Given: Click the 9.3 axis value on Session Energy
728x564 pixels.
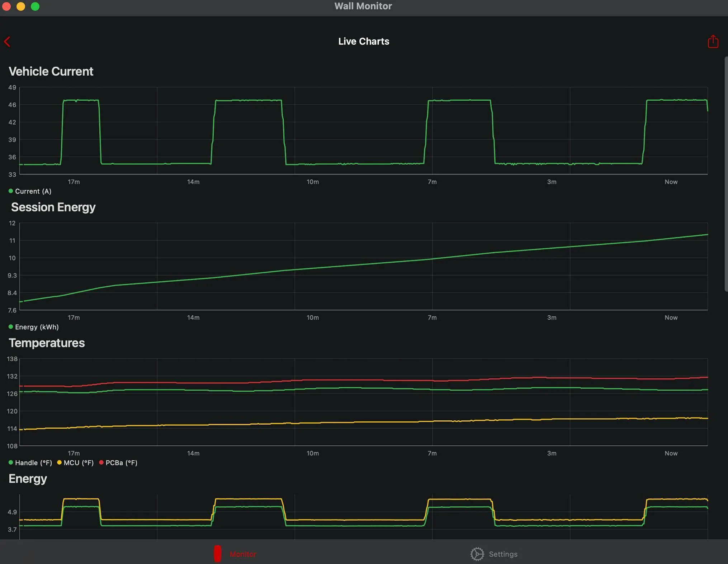Looking at the screenshot, I should coord(12,276).
